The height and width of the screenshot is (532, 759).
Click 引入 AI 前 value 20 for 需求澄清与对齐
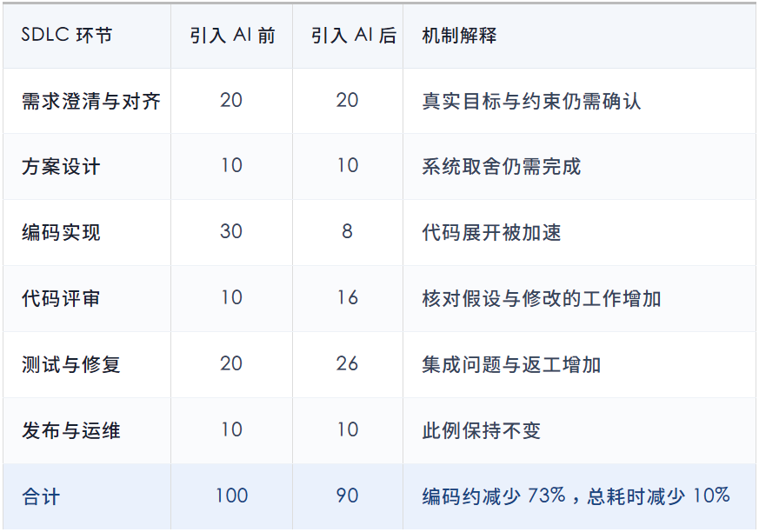pyautogui.click(x=231, y=100)
